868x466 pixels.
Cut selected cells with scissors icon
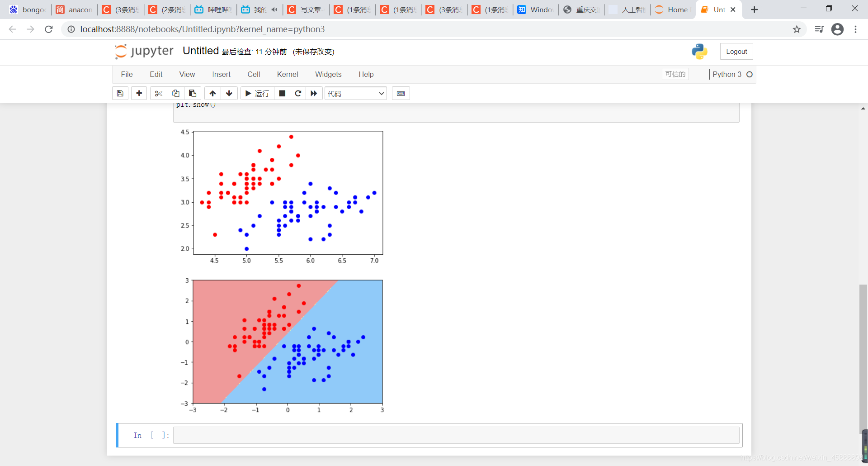click(x=159, y=93)
